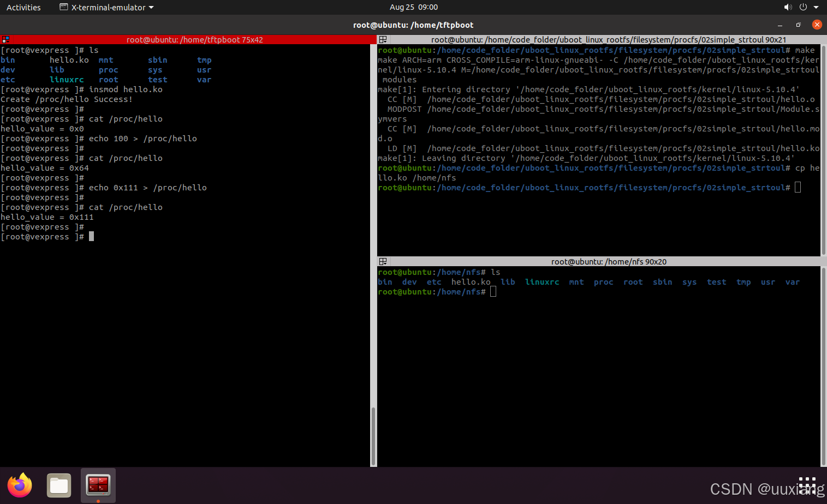Click the window title 'root@ubuntu: /home/tftpboot'
This screenshot has height=504, width=827.
tap(413, 25)
